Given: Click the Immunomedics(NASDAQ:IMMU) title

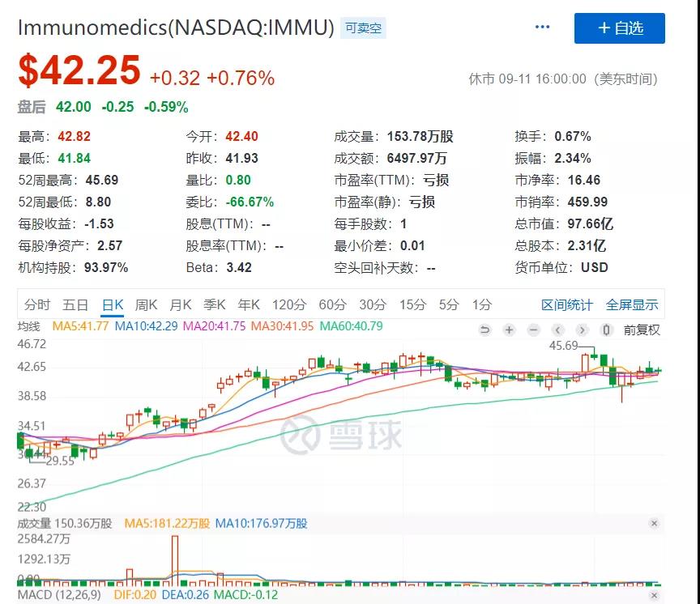Looking at the screenshot, I should pos(176,28).
